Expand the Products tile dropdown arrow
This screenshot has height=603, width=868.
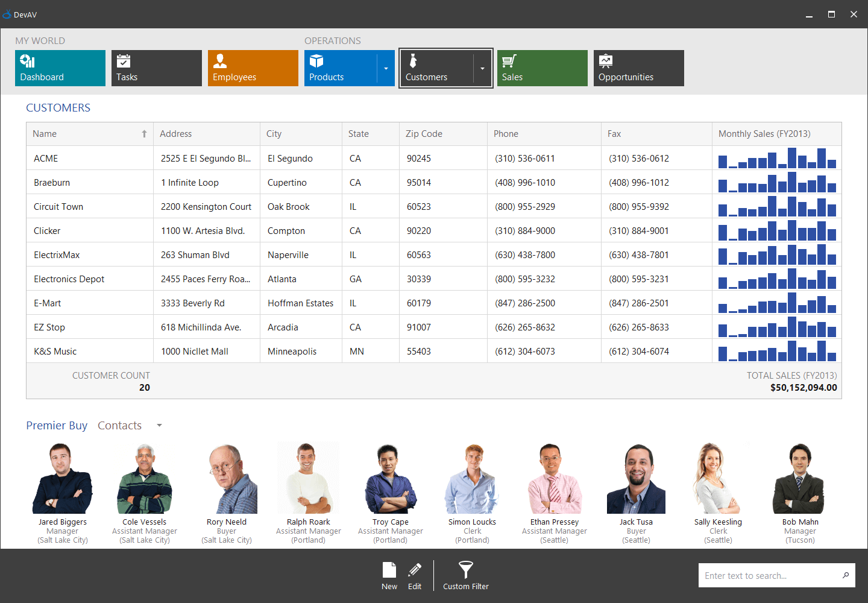click(385, 68)
